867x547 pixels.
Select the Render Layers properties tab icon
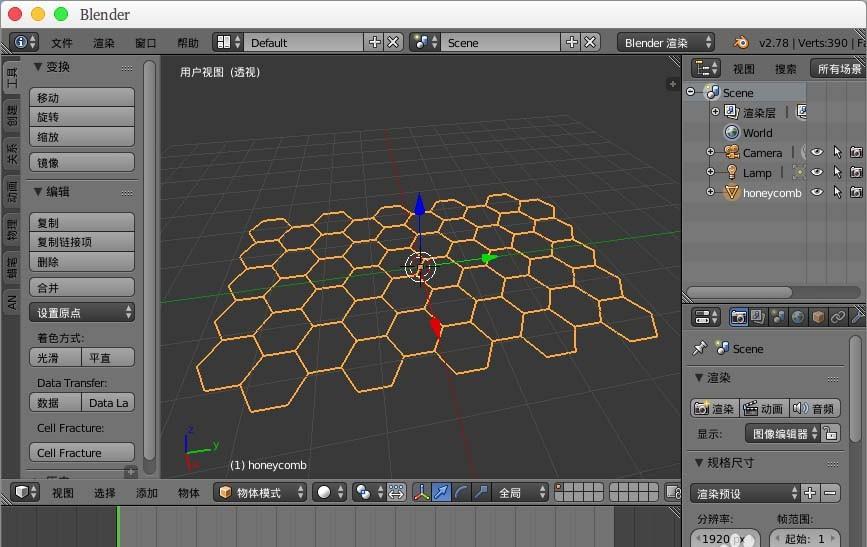click(x=758, y=317)
